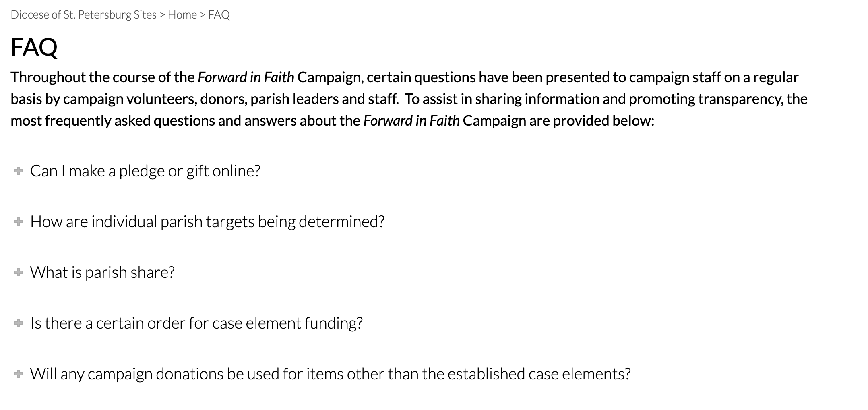
Task: Navigate to Home in the breadcrumb
Action: [x=182, y=15]
